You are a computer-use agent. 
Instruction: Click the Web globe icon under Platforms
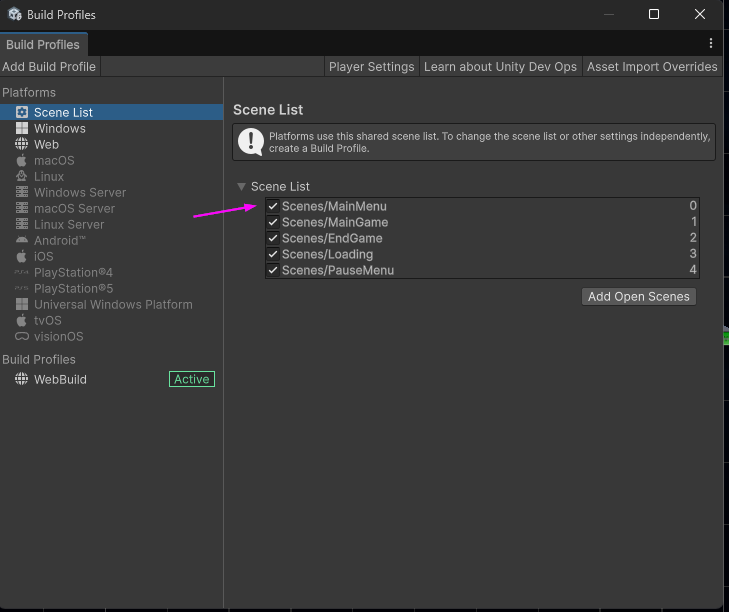point(21,144)
